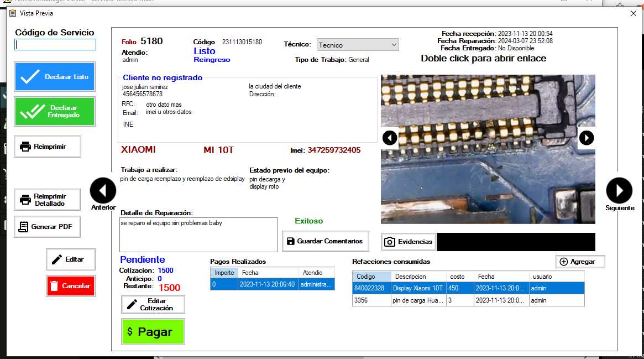The image size is (644, 359).
Task: Click Doble click para abrir enlace text
Action: 483,58
